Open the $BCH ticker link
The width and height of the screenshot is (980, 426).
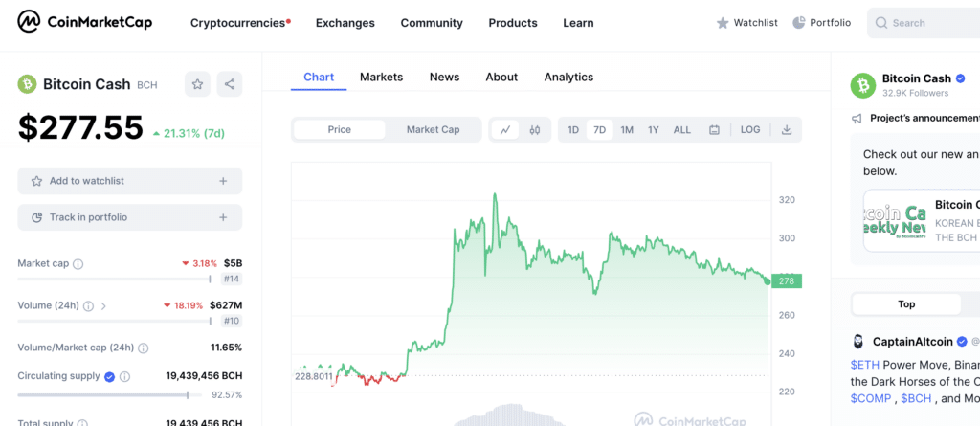pyautogui.click(x=916, y=398)
